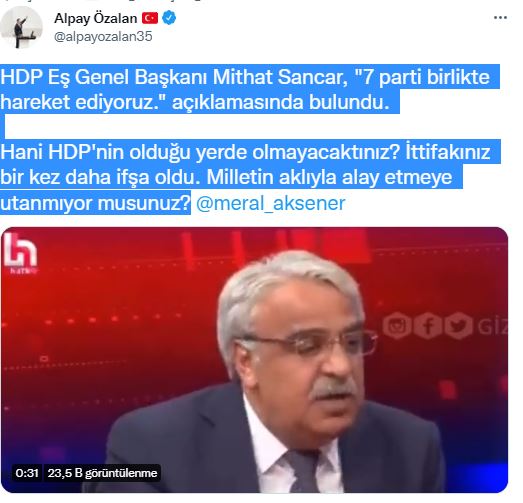Open Alpay Özalan's profile picture
Viewport: 523px width, 503px height.
coord(21,28)
